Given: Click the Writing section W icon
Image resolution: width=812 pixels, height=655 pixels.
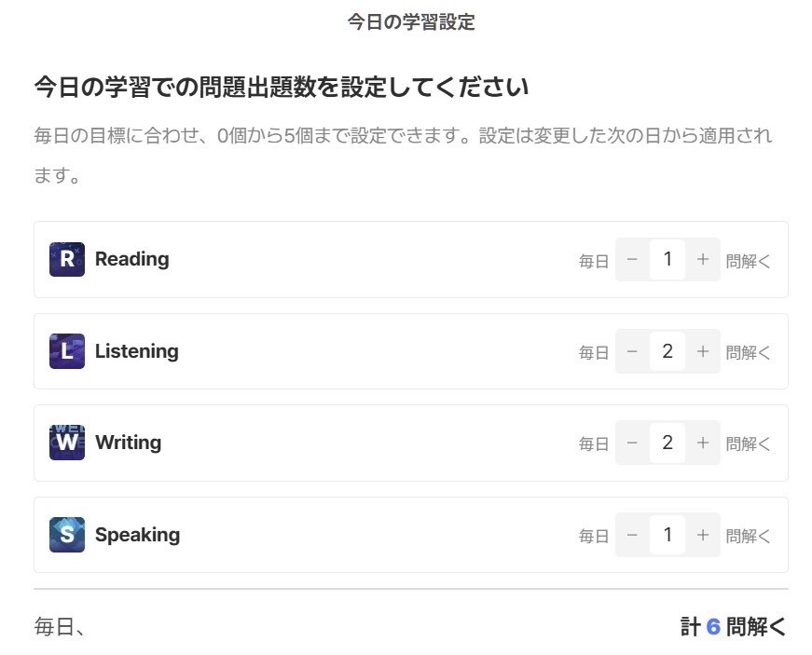Looking at the screenshot, I should 65,443.
